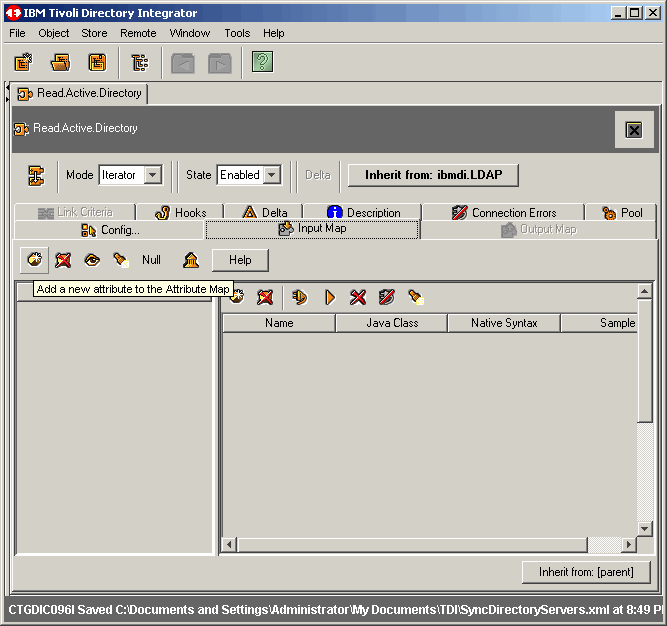This screenshot has width=667, height=626.
Task: Click the first icon in the top toolbar
Action: tap(24, 63)
